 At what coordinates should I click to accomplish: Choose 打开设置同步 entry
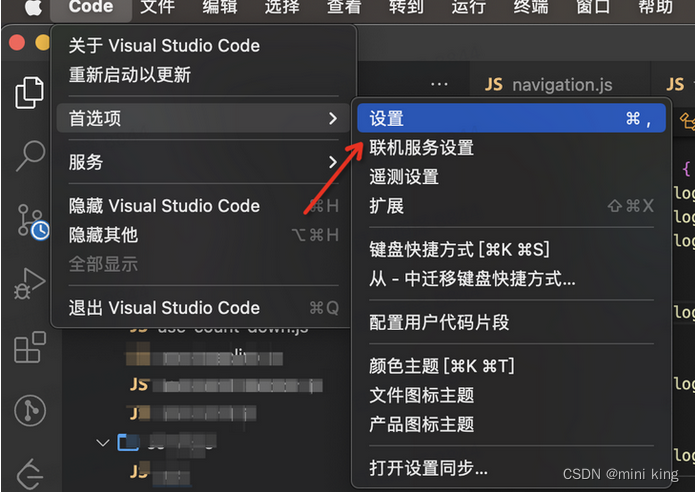point(511,468)
